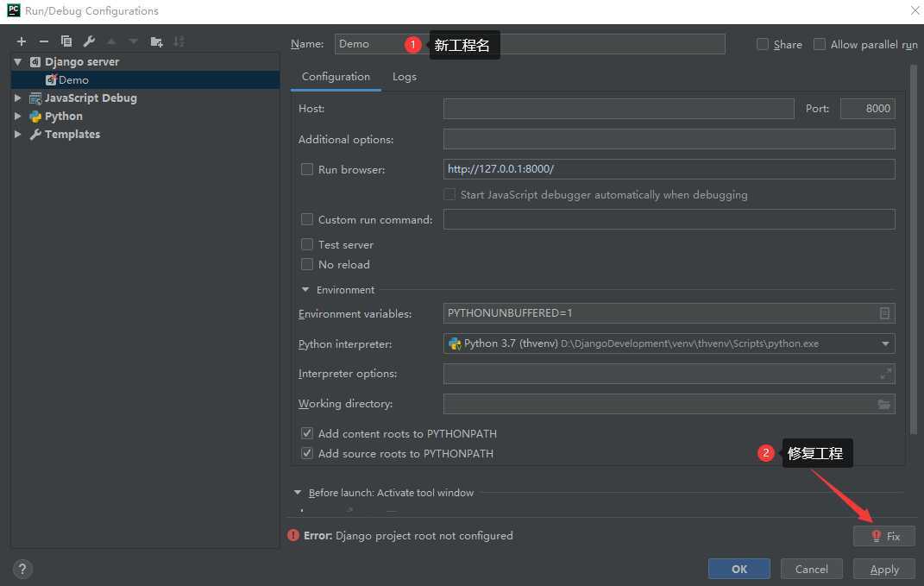924x586 pixels.
Task: Open edit templates wrench icon
Action: coord(89,41)
